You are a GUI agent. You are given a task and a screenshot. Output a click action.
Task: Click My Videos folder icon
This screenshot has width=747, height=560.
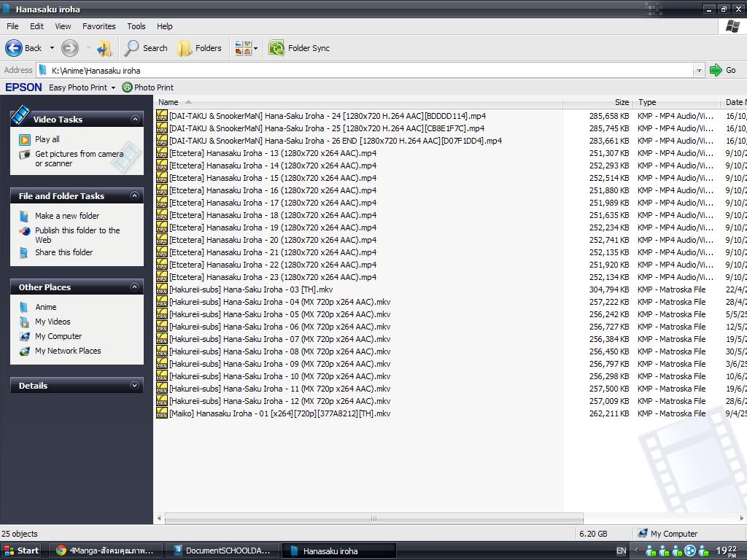tap(24, 322)
